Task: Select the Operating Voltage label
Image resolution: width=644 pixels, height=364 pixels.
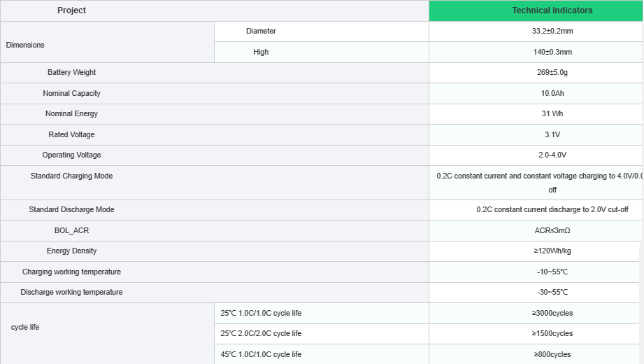Action: (71, 155)
